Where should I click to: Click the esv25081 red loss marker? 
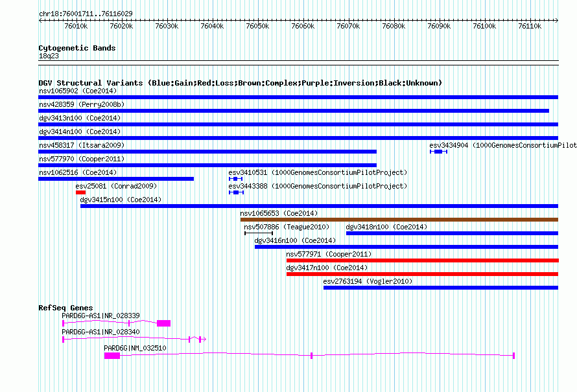tap(80, 192)
